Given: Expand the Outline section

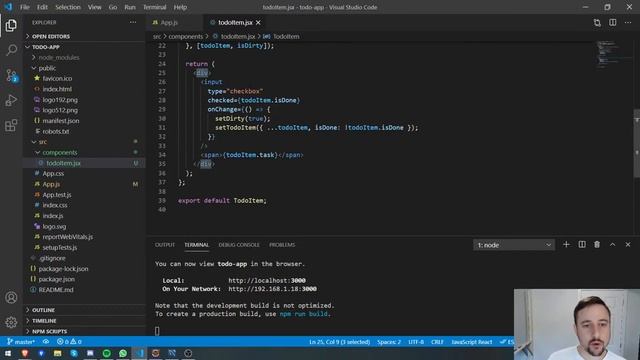Looking at the screenshot, I should 43,310.
